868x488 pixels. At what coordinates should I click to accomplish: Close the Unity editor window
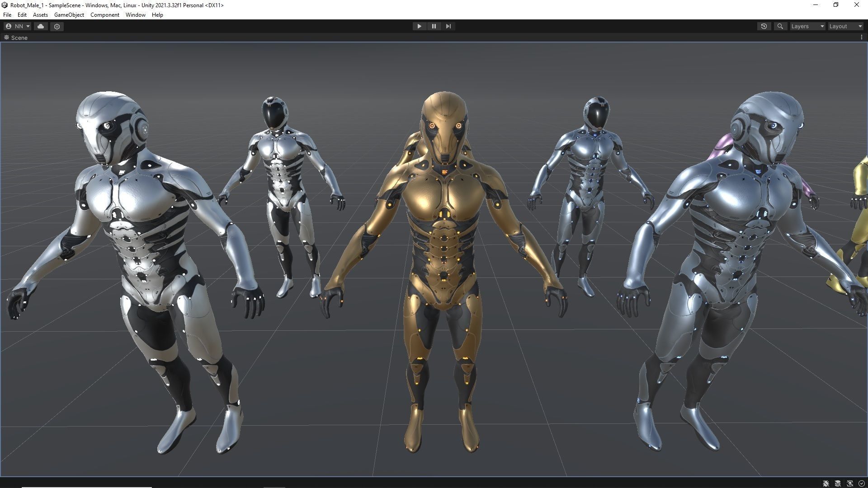tap(856, 5)
